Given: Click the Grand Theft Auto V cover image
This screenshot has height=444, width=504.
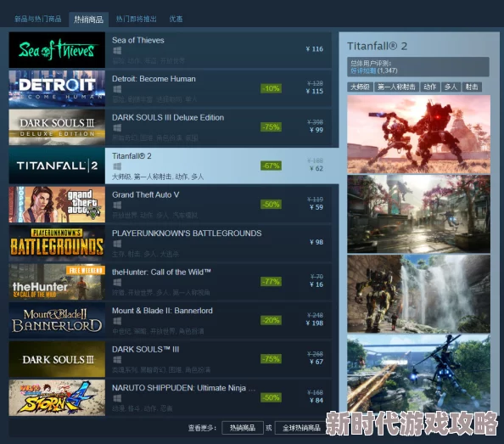Looking at the screenshot, I should tap(57, 204).
